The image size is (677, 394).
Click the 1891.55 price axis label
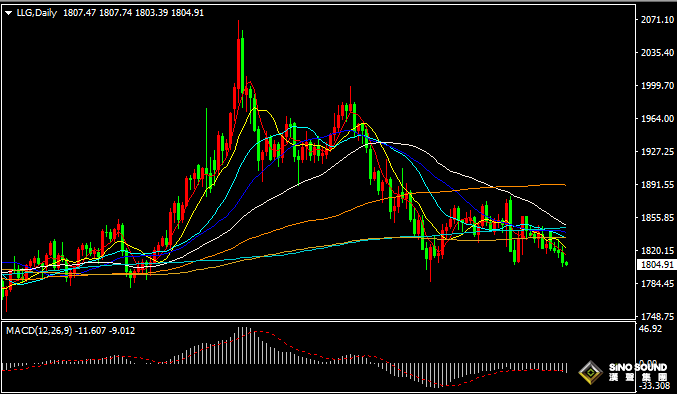[x=657, y=184]
